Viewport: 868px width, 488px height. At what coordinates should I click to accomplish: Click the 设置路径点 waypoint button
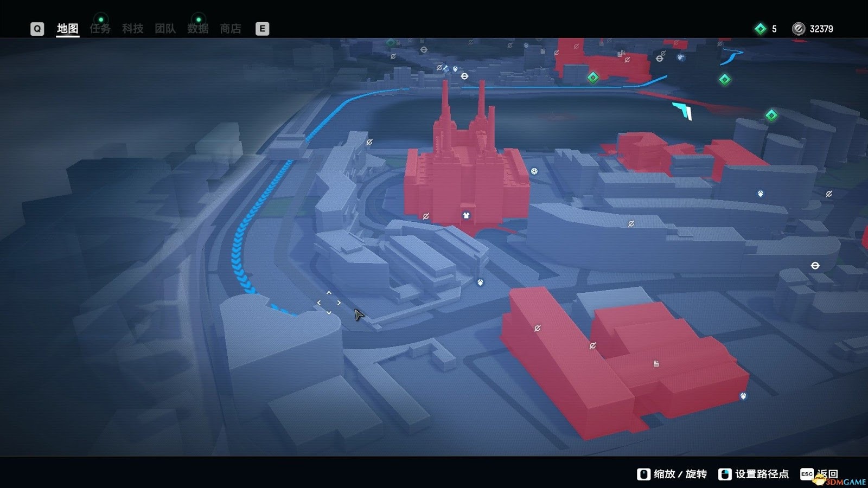click(754, 474)
